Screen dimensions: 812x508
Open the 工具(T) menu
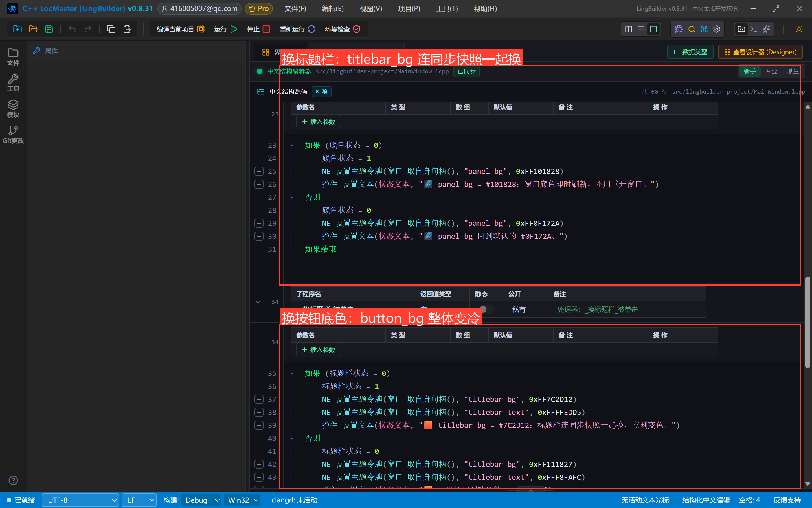(447, 9)
